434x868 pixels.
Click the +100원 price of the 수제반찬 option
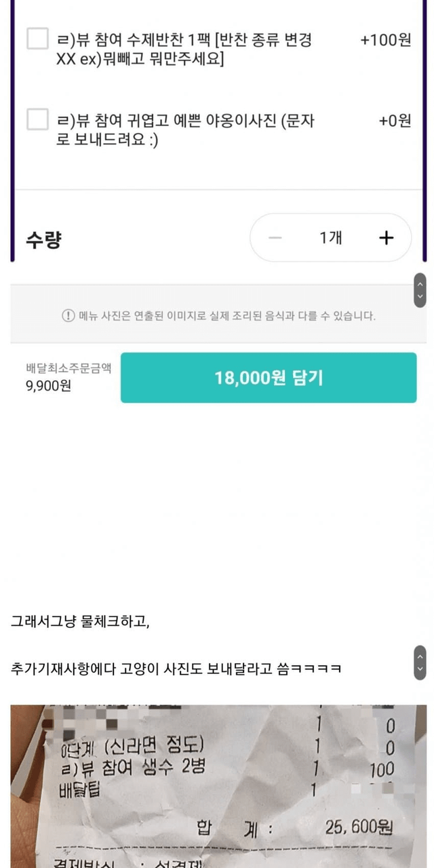click(x=385, y=40)
